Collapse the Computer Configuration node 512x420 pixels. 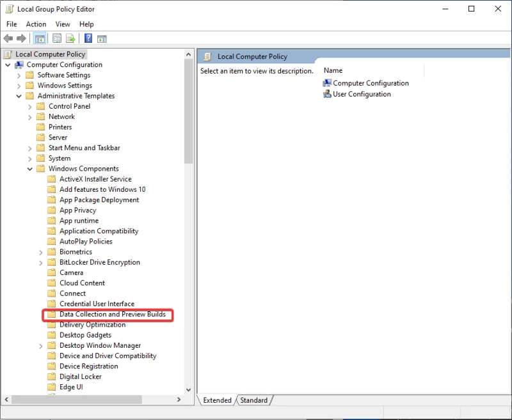[8, 65]
